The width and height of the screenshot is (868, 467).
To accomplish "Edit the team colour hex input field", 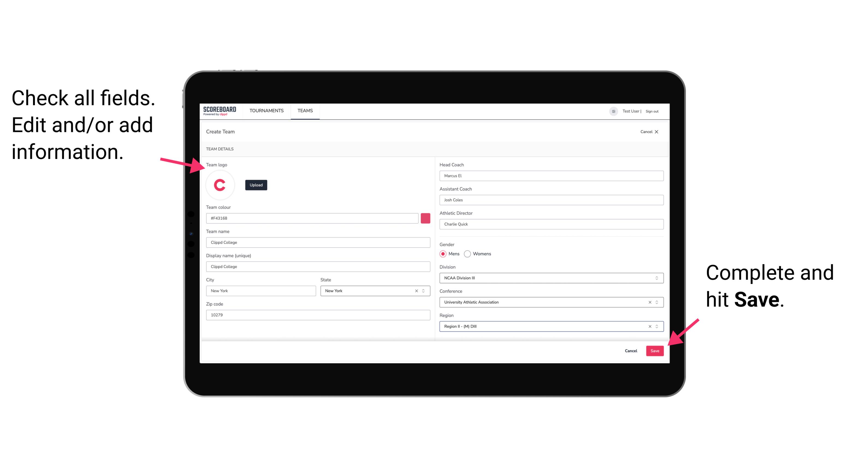I will pyautogui.click(x=313, y=218).
